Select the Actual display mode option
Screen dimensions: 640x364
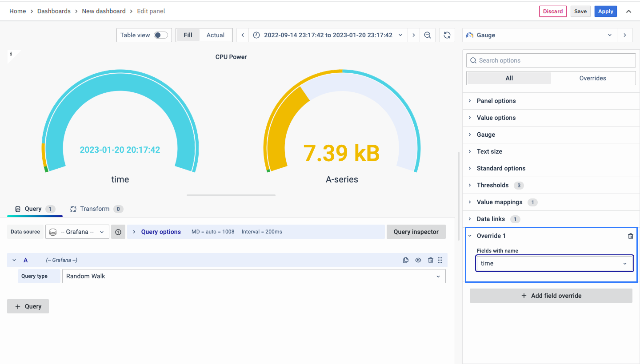215,35
